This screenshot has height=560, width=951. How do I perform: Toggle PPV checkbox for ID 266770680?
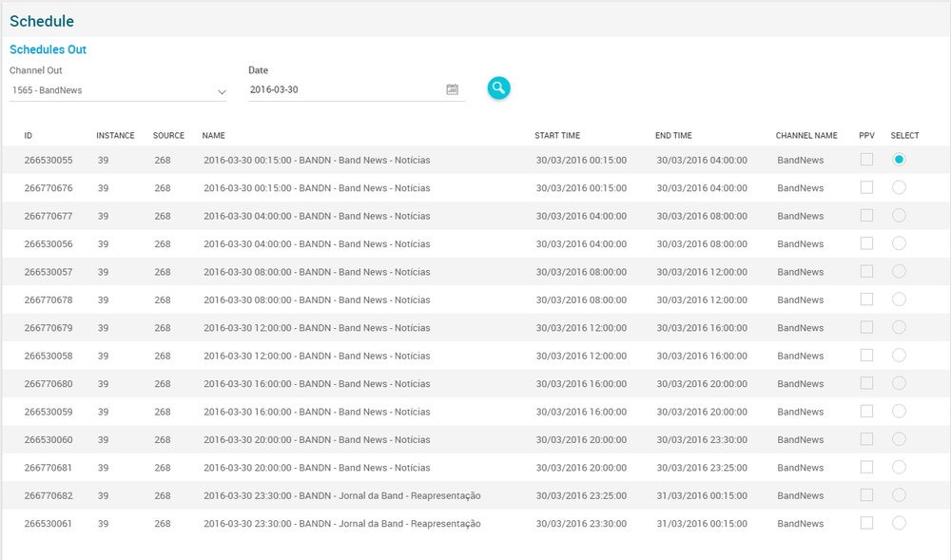tap(866, 383)
